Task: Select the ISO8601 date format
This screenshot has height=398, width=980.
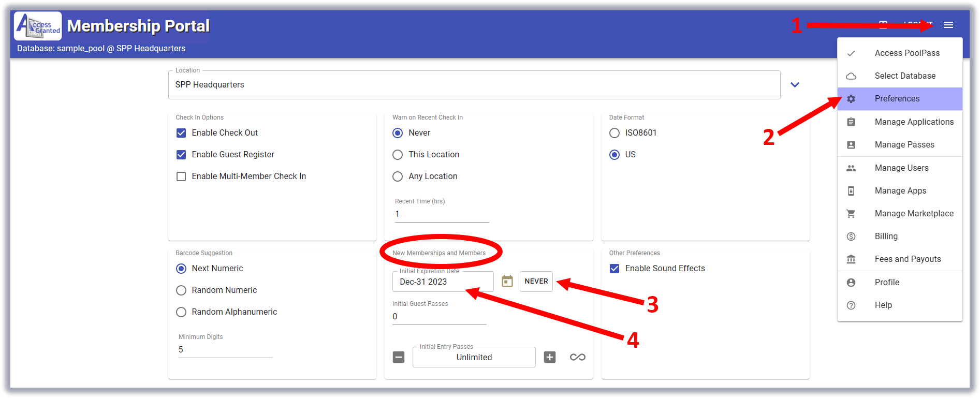Action: (x=615, y=133)
